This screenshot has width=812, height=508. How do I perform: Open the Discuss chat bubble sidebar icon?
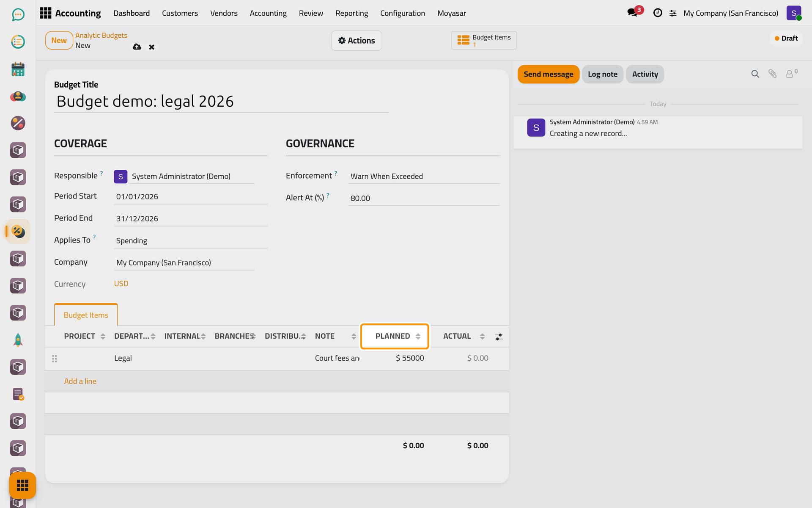[x=18, y=15]
